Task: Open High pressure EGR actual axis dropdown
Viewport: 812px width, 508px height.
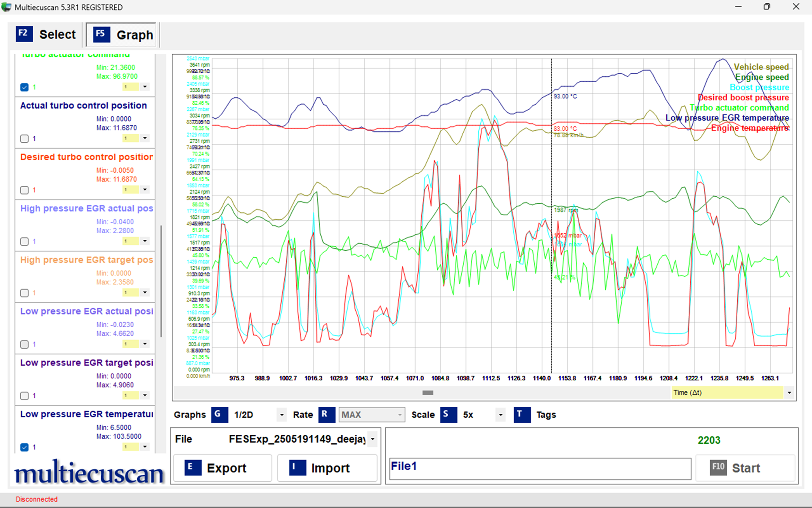Action: click(145, 241)
